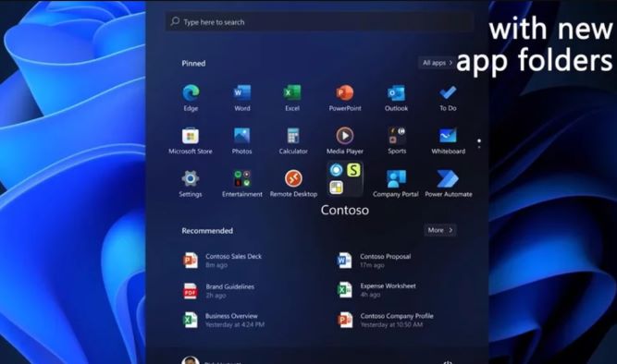The height and width of the screenshot is (364, 617).
Task: Launch Word from the pinned grid
Action: 242,98
